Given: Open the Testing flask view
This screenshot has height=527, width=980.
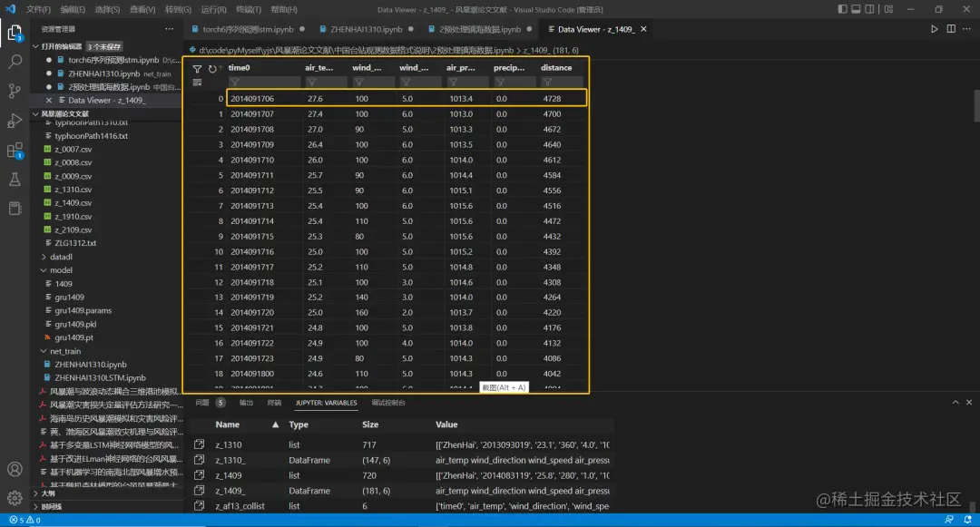Looking at the screenshot, I should [x=15, y=180].
